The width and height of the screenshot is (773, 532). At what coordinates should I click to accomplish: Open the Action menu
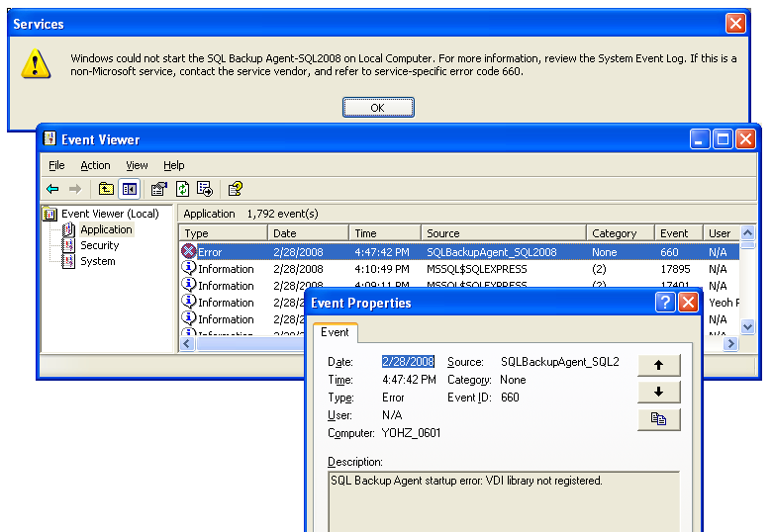(95, 165)
